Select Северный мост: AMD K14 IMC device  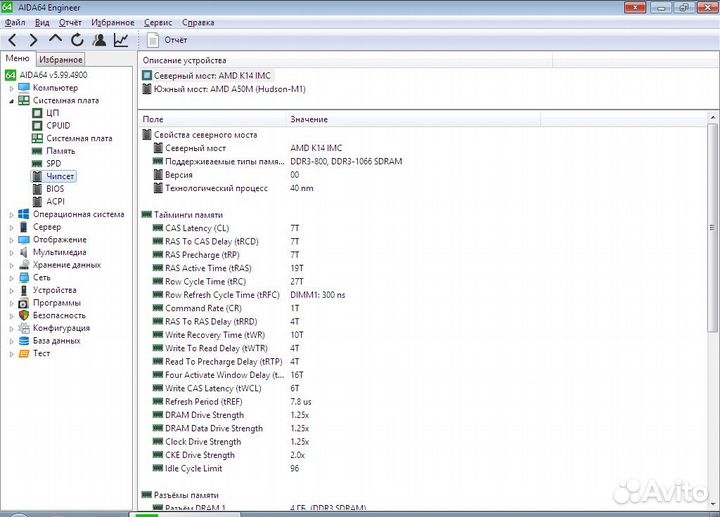(x=206, y=75)
